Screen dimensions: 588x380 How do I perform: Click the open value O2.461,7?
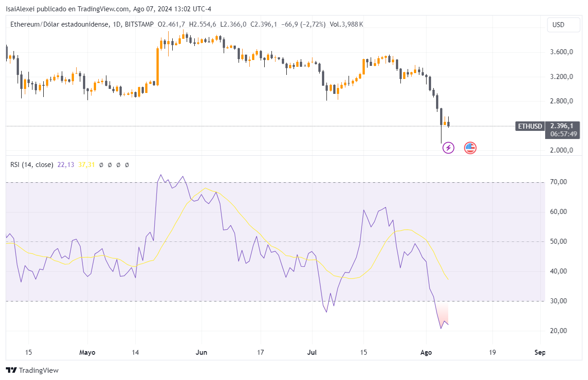[x=171, y=24]
